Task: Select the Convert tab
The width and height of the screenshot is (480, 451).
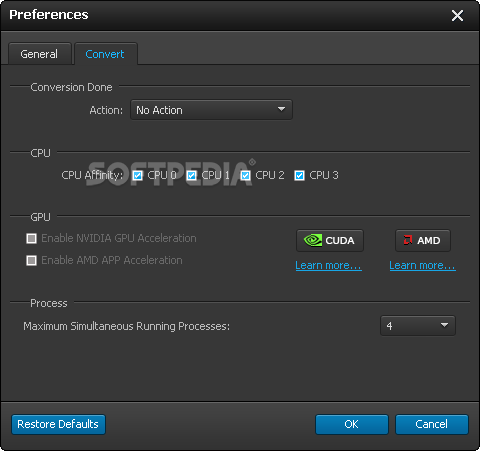Action: (x=105, y=54)
